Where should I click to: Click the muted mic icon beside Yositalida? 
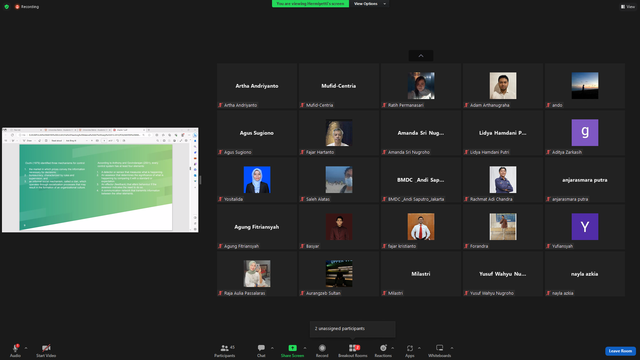220,199
